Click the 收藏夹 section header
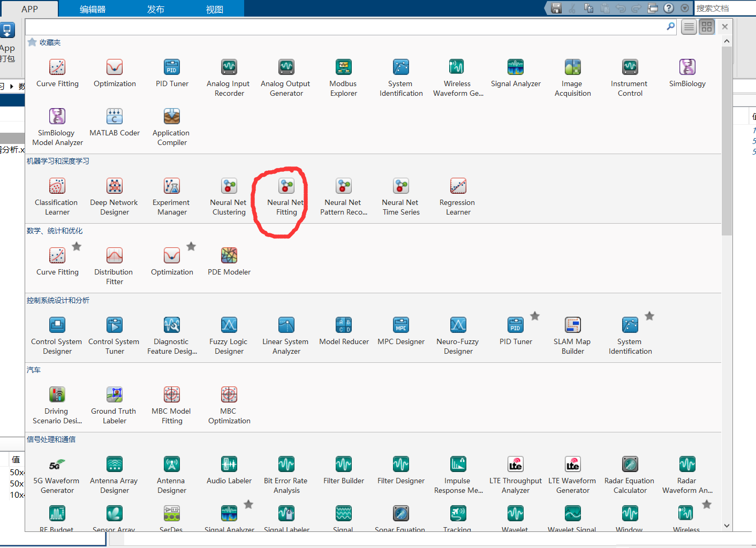Screen dimensions: 756x548 [50, 42]
